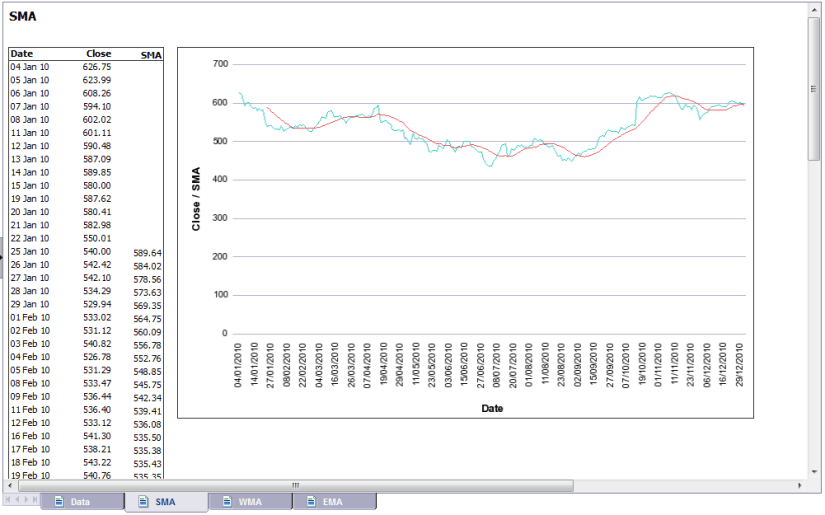Select the SMA value 560.09
This screenshot has height=515, width=825.
147,332
